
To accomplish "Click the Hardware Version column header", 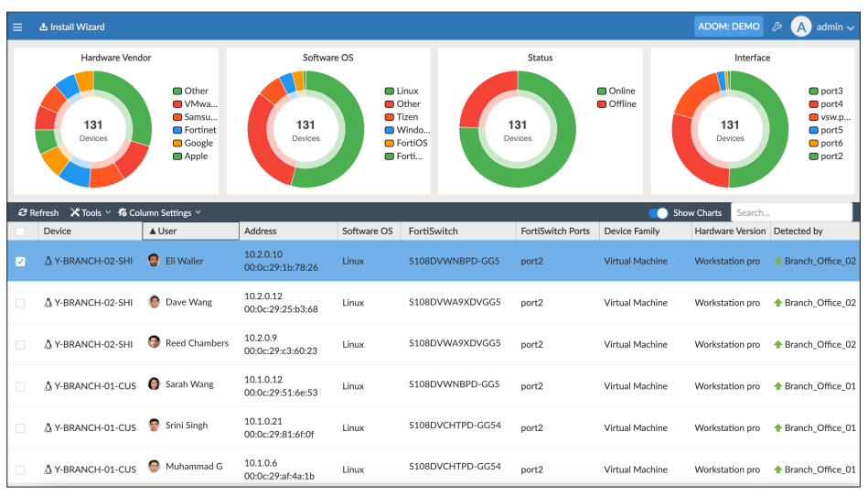I will pos(730,231).
